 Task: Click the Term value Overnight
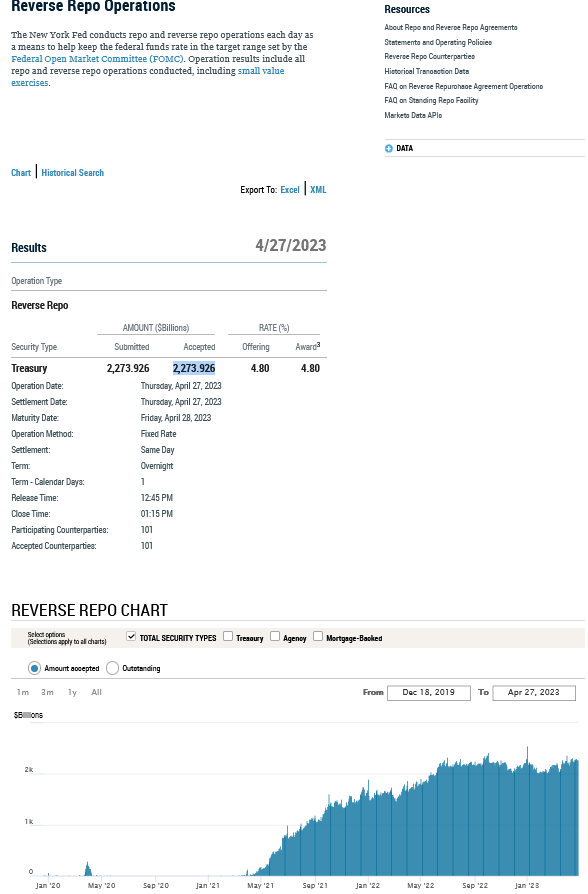point(157,466)
